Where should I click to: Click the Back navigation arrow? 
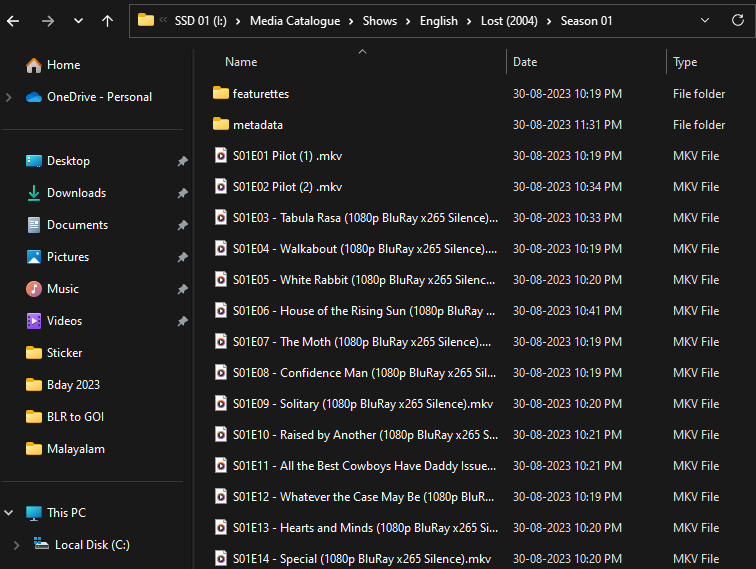tap(15, 20)
